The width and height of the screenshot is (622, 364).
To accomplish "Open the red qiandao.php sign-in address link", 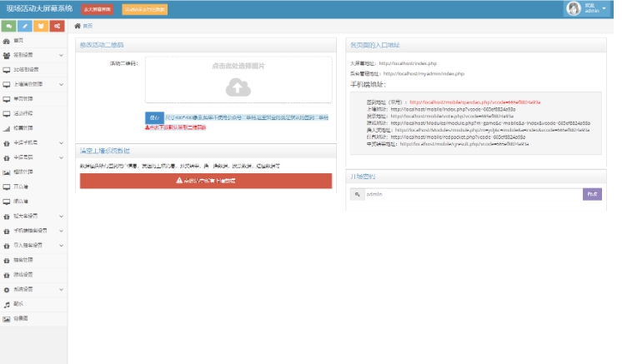I will point(474,102).
